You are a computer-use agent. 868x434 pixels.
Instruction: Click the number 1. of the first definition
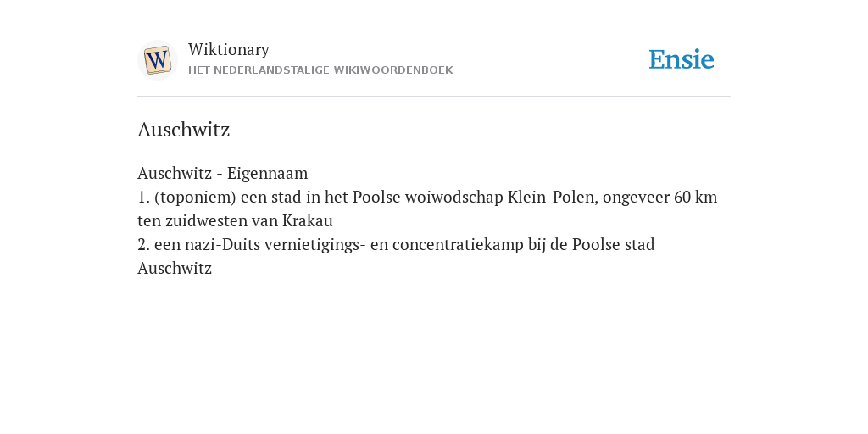pos(143,197)
